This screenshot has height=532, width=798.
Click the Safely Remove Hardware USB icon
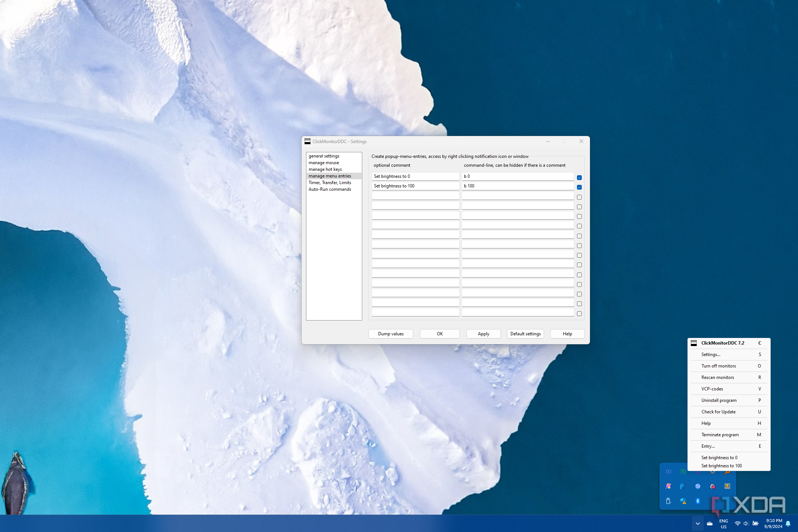668,501
